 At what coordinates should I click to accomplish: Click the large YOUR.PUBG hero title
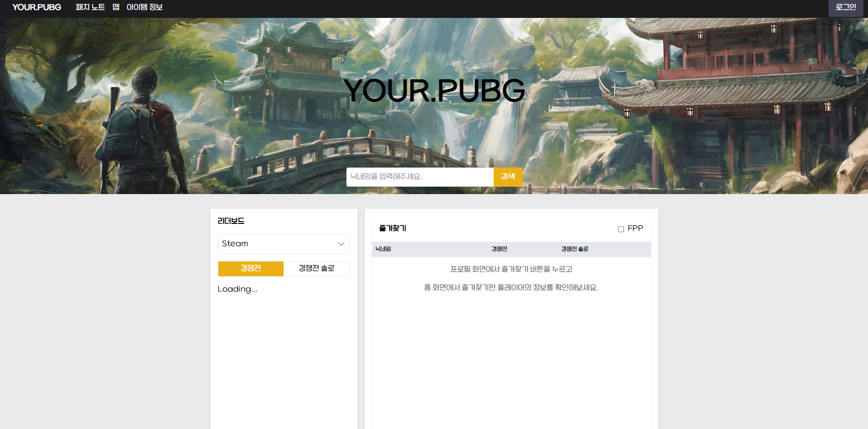pyautogui.click(x=434, y=90)
